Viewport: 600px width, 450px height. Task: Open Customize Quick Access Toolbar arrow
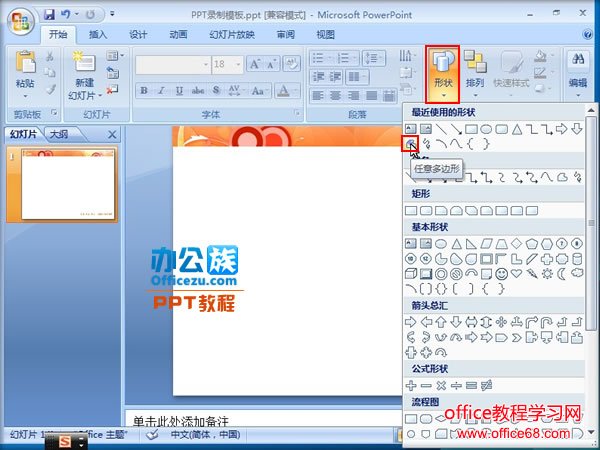[x=112, y=14]
